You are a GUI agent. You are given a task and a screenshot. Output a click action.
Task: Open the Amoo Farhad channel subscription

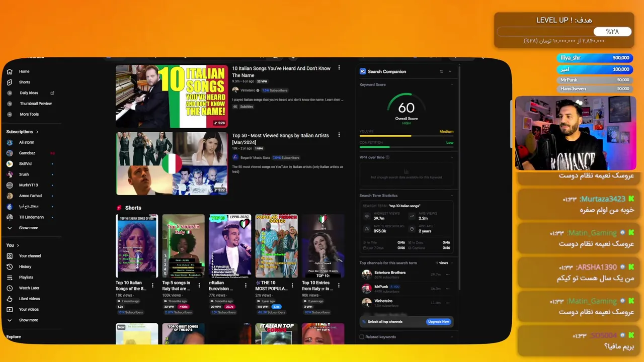[30, 196]
